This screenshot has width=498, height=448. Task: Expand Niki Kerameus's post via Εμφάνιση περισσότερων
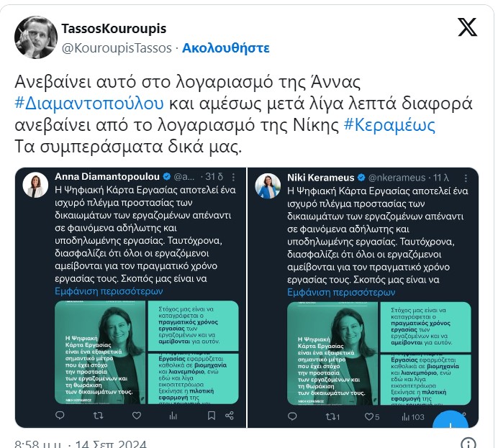tap(341, 292)
